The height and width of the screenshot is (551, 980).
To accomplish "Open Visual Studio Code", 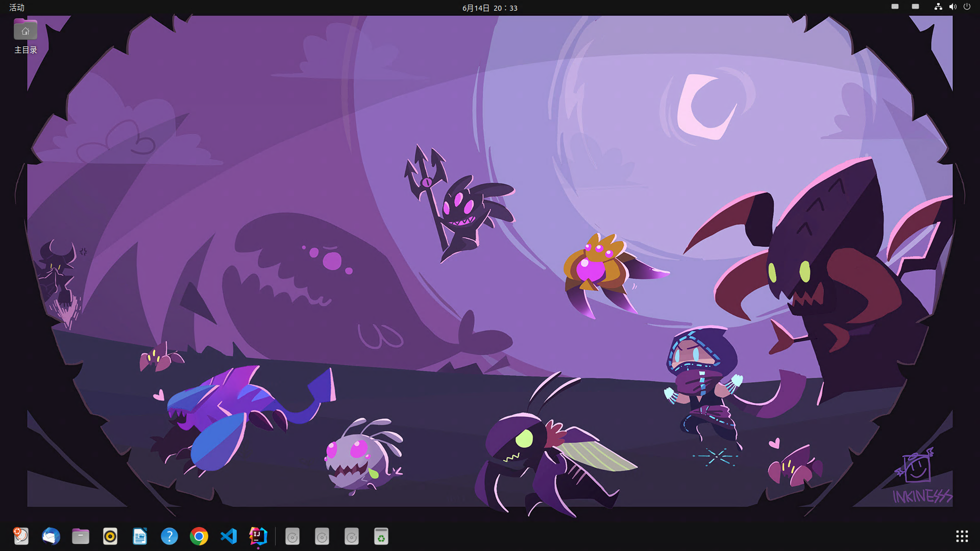I will [229, 536].
